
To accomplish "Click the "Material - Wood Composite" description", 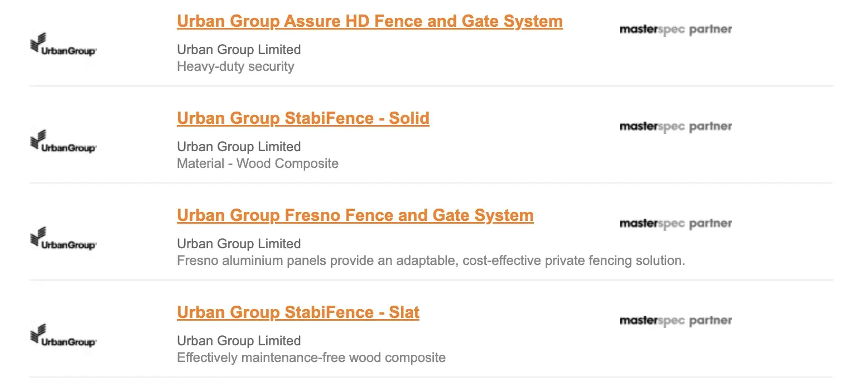I will [x=258, y=163].
